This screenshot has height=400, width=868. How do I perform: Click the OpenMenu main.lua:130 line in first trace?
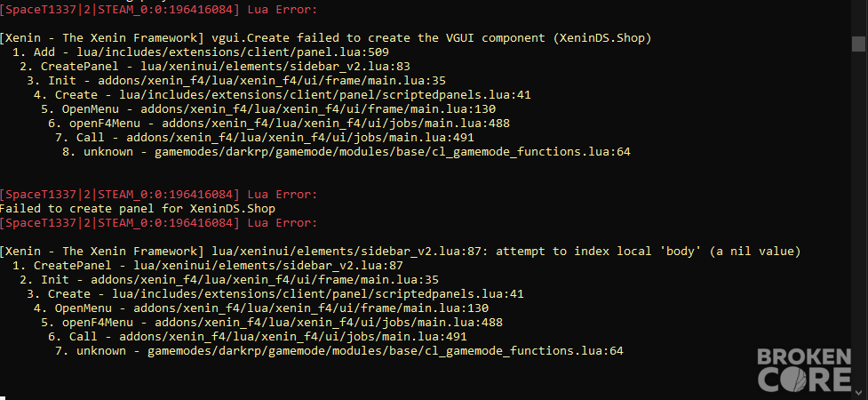[x=268, y=109]
